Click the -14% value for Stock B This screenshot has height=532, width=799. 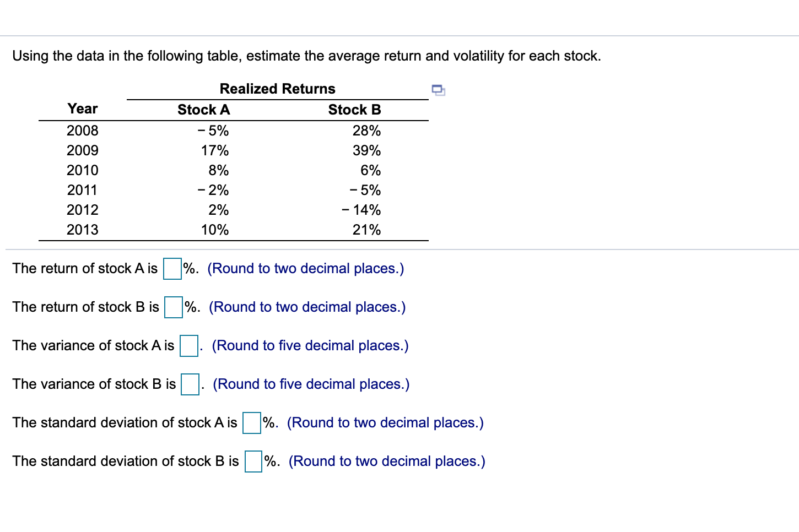361,210
